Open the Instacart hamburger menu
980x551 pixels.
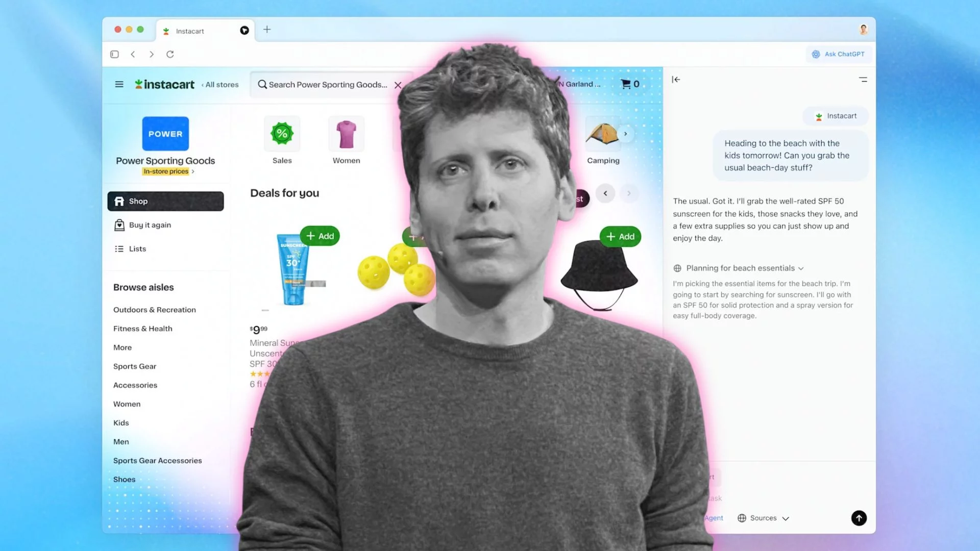tap(119, 84)
